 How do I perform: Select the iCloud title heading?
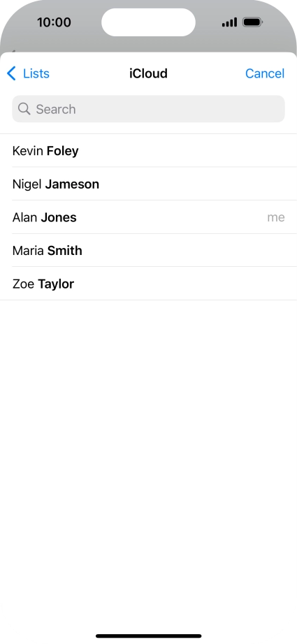point(148,73)
